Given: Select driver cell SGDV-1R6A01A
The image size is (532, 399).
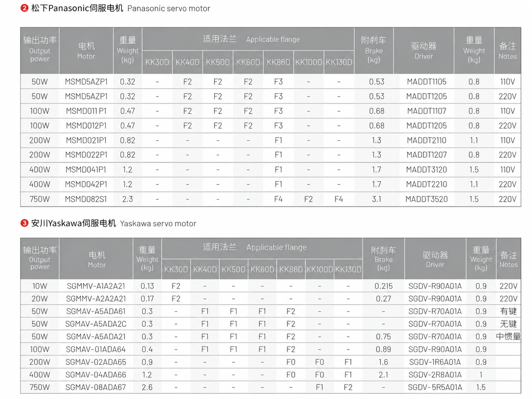Looking at the screenshot, I should tap(435, 362).
